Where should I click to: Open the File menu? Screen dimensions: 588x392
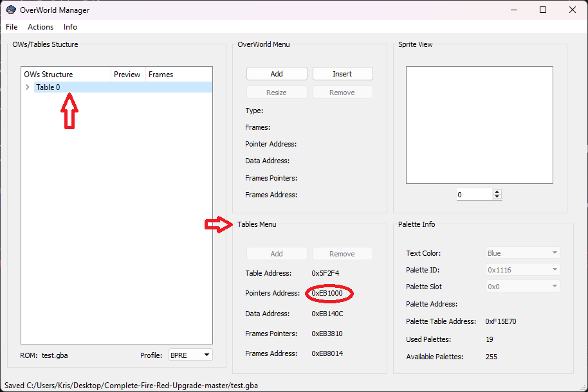click(x=12, y=27)
